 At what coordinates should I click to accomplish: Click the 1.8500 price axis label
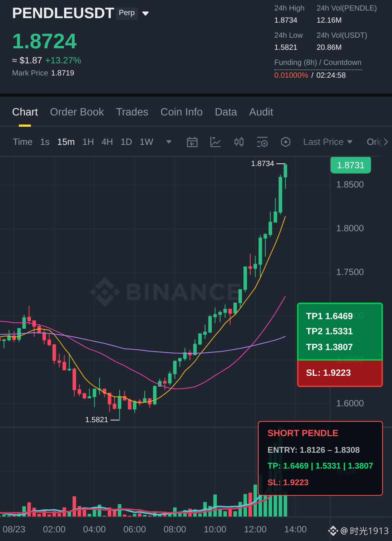(350, 184)
